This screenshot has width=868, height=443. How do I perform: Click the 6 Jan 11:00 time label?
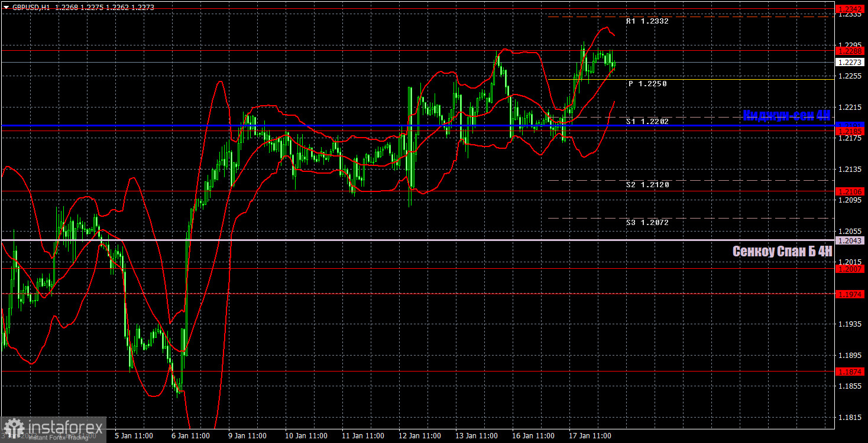tap(191, 436)
